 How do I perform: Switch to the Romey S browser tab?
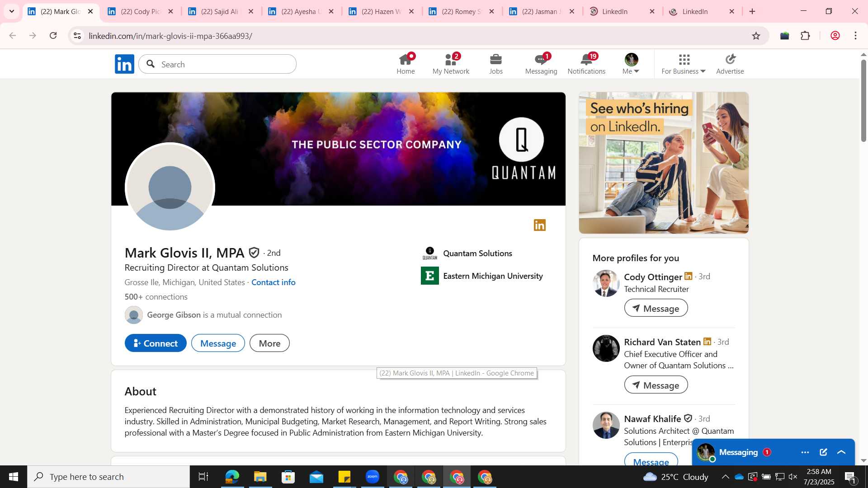click(461, 11)
